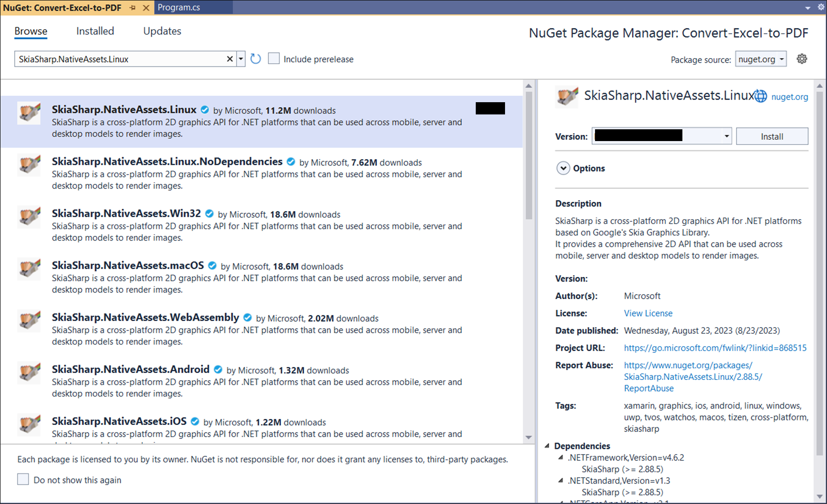Click package list scrollbar down arrow
The height and width of the screenshot is (504, 827).
click(x=529, y=437)
